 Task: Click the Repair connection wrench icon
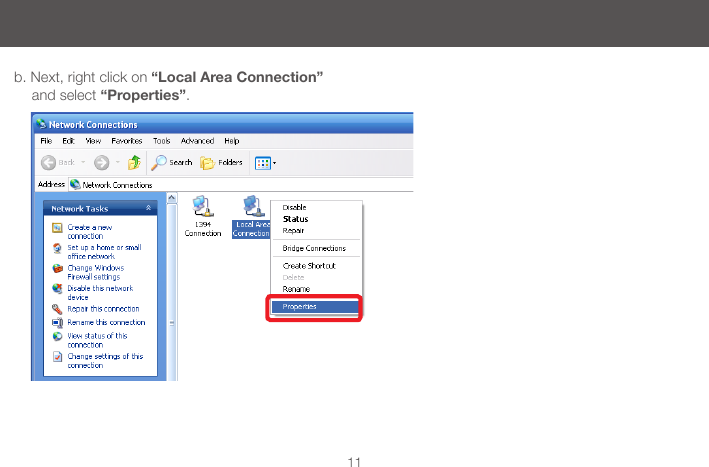(x=57, y=309)
